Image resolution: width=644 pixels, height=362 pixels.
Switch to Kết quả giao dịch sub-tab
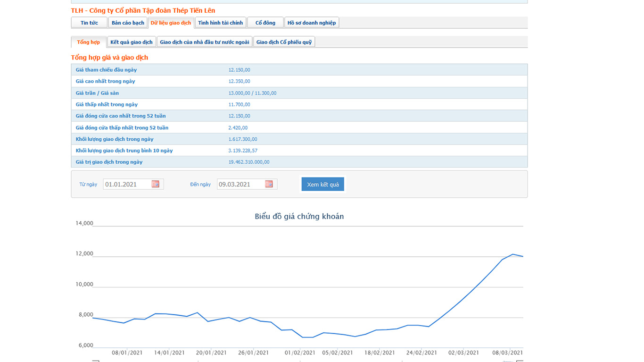pos(132,42)
